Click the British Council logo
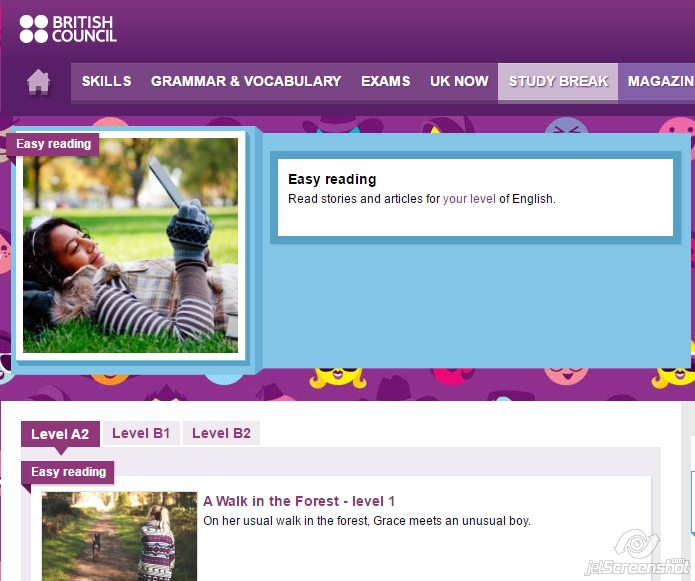This screenshot has width=695, height=581. (x=68, y=29)
